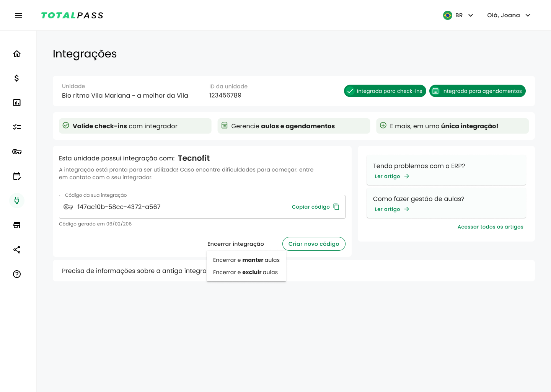Click Criar novo código button
This screenshot has height=392, width=551.
coord(314,244)
